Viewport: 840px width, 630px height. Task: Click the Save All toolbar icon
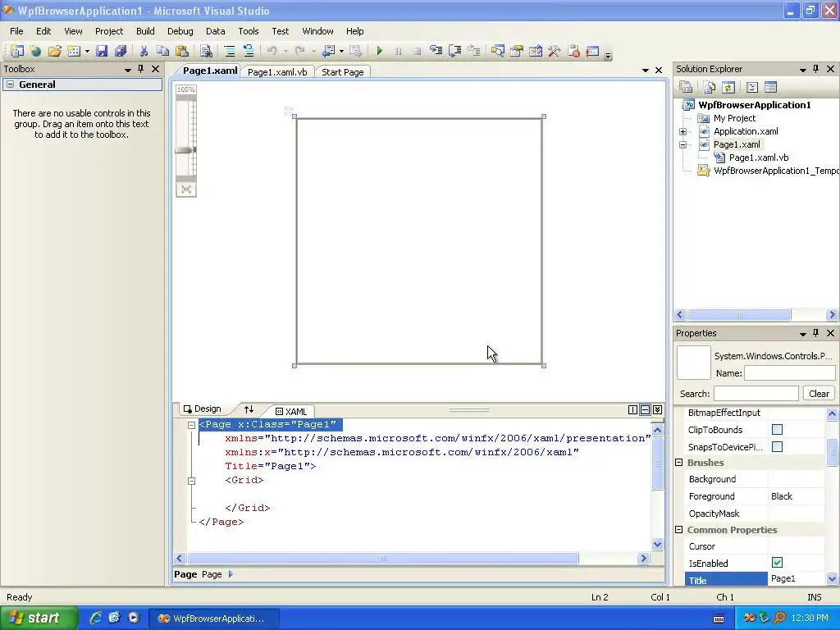coord(121,51)
